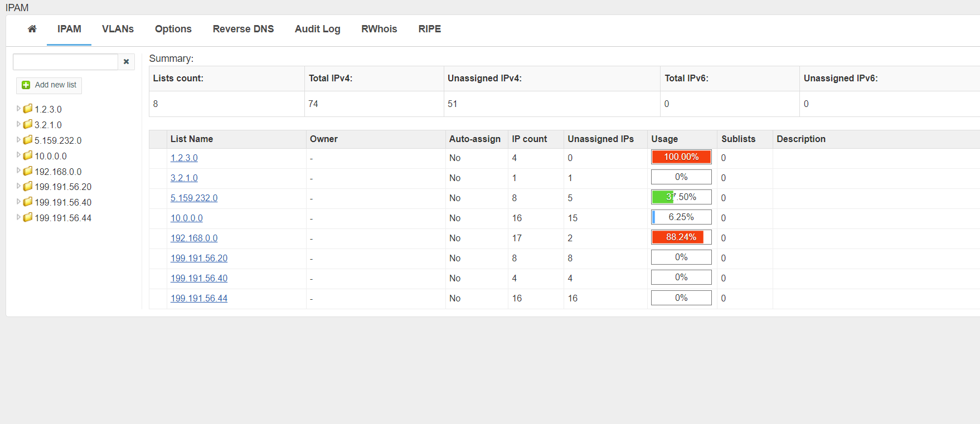Click the folder icon beside 3.2.1.0
This screenshot has height=424, width=980.
[28, 124]
